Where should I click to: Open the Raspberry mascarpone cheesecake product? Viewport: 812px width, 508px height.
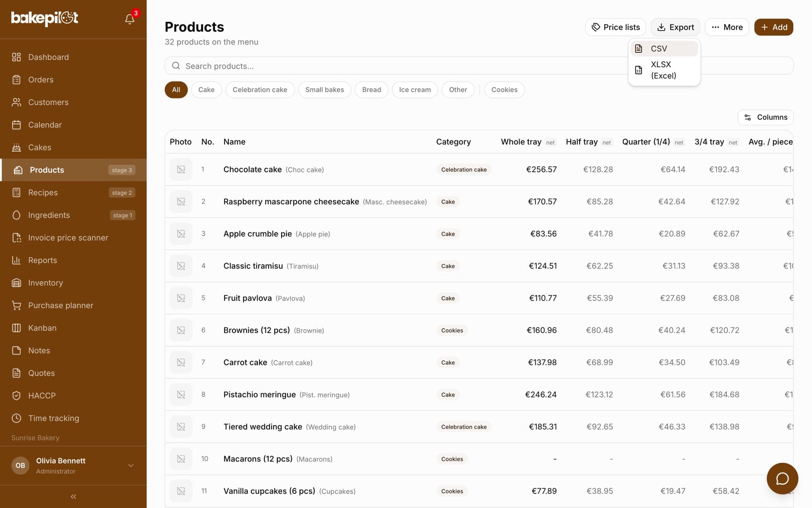(x=291, y=202)
